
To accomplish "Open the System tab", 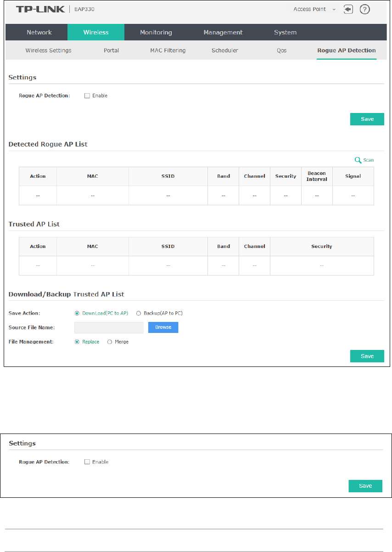I will (x=285, y=33).
